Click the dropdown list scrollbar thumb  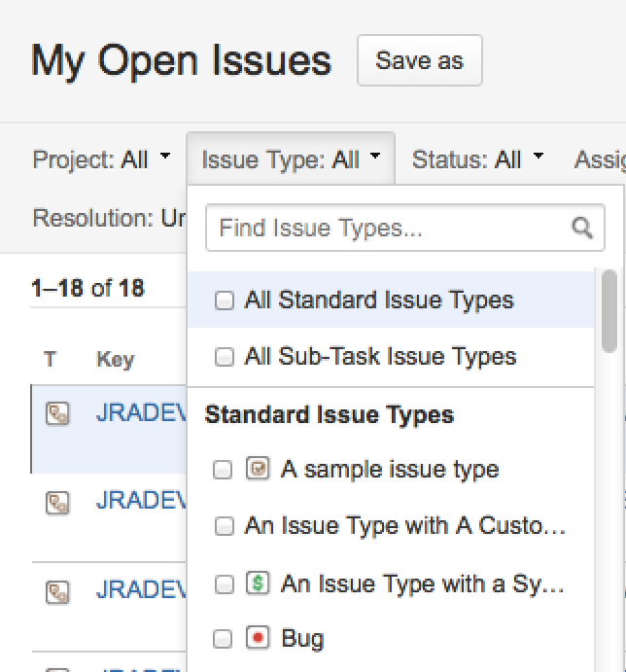click(x=609, y=309)
